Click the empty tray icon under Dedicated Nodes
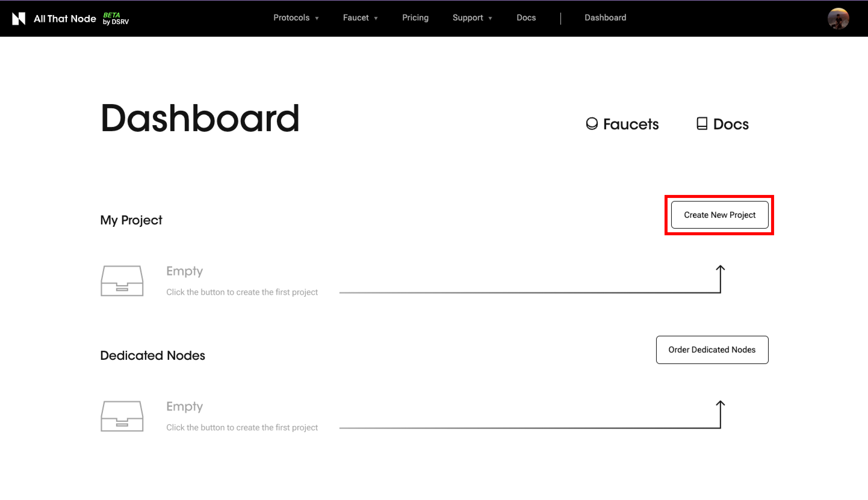Image resolution: width=868 pixels, height=500 pixels. 122,416
